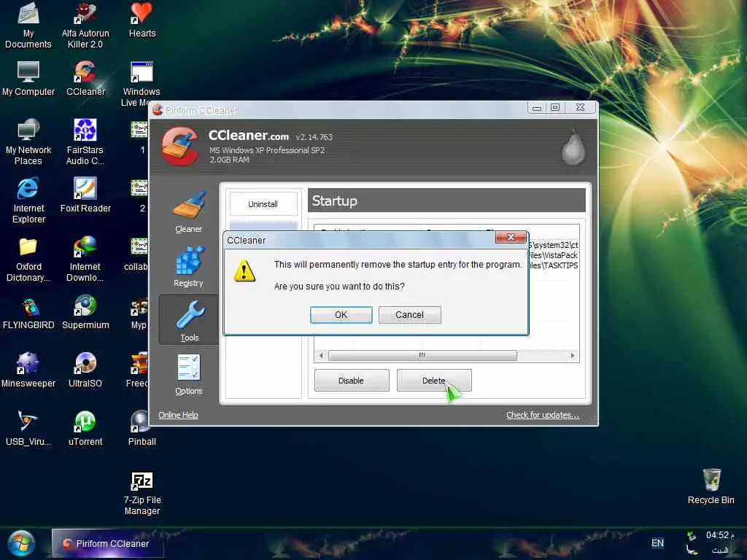Click the CCleaner logo in the header
The width and height of the screenshot is (747, 560).
click(181, 146)
